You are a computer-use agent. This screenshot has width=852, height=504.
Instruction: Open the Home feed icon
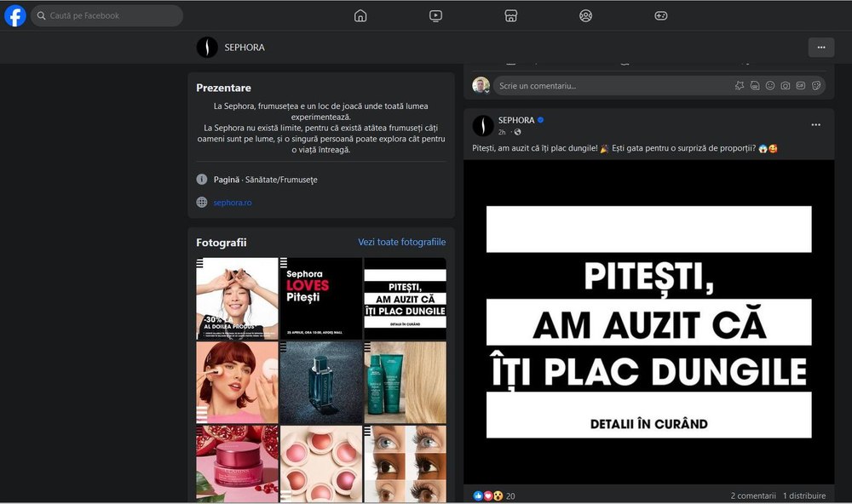pos(360,15)
